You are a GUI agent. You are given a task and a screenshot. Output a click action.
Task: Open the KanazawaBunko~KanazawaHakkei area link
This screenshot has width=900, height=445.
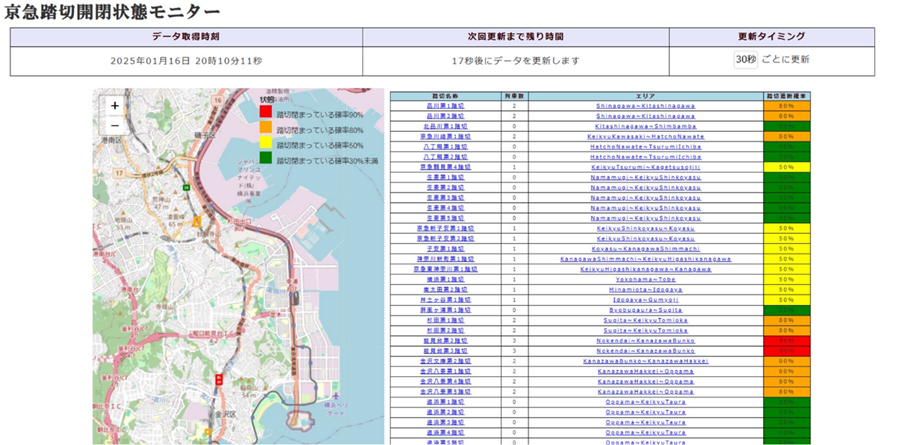pos(647,361)
